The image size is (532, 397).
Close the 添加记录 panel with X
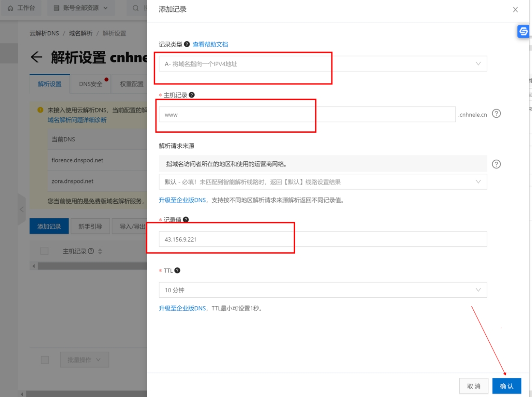(515, 9)
